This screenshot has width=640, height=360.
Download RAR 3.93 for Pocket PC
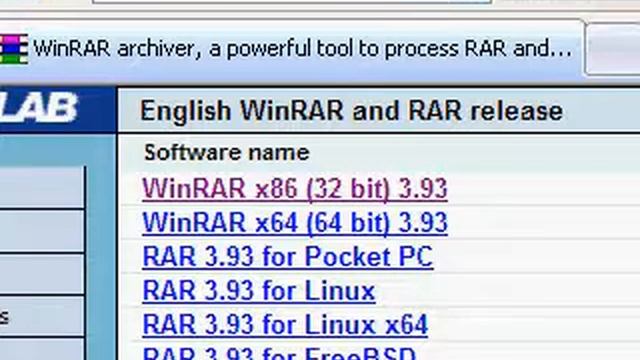coord(288,257)
